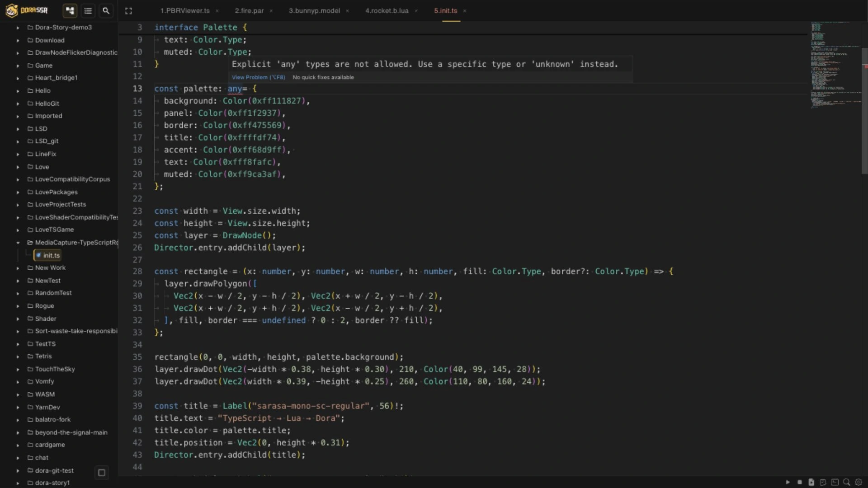Select the init.ts file in the tree
This screenshot has width=868, height=488.
click(47, 255)
